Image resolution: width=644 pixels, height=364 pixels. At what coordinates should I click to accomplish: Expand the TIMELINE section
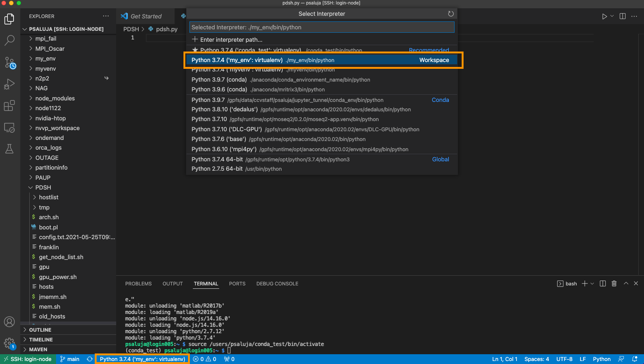pyautogui.click(x=68, y=340)
